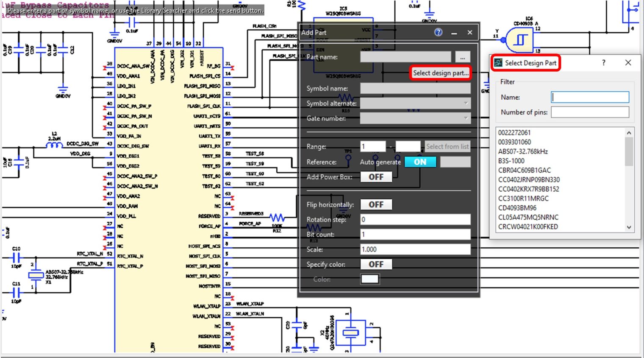Click the Number of pins filter field
Image resolution: width=644 pixels, height=358 pixels.
pos(589,112)
